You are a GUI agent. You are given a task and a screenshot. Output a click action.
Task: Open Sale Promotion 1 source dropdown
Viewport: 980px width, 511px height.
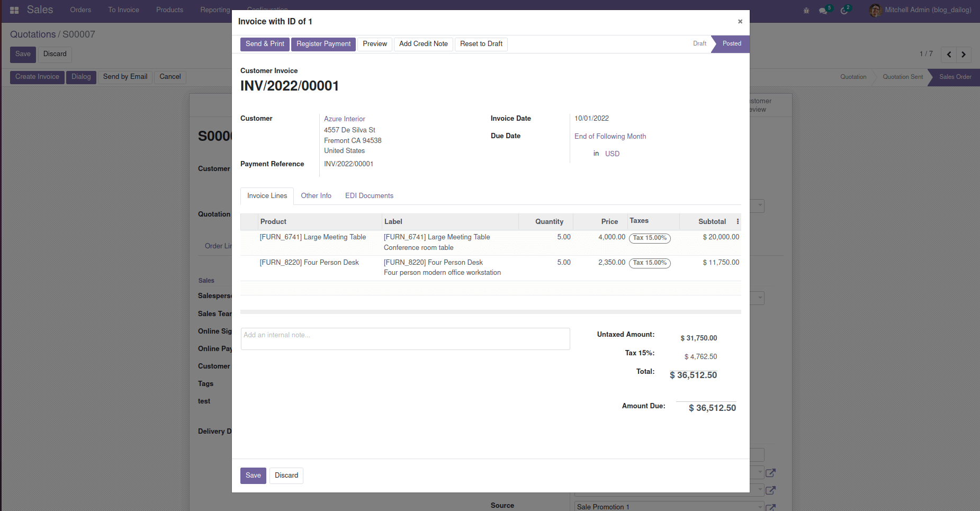(x=669, y=507)
